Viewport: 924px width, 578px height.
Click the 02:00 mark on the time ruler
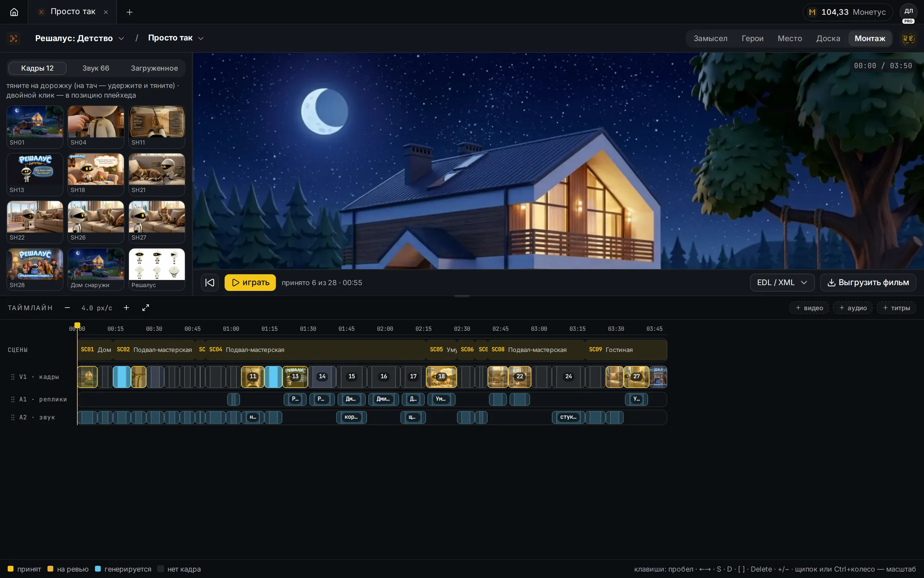coord(385,329)
